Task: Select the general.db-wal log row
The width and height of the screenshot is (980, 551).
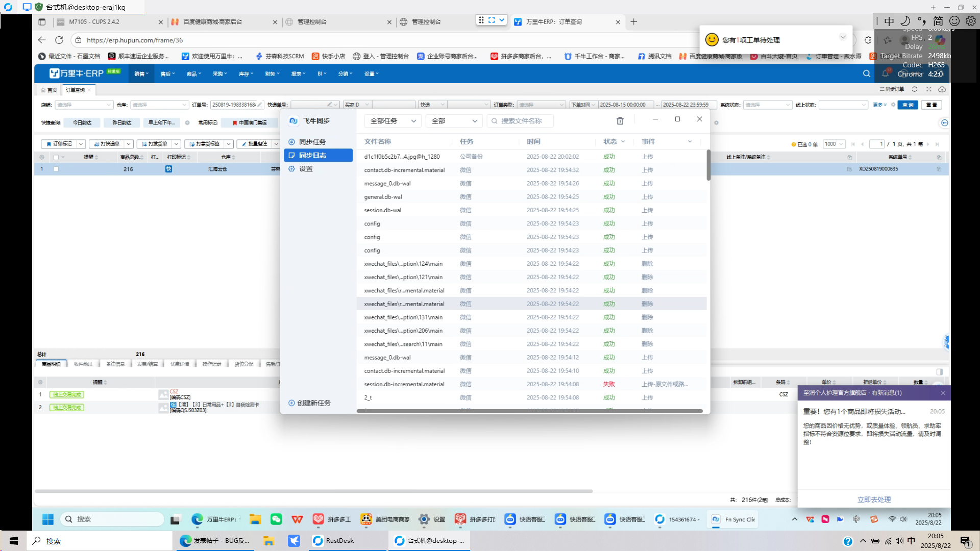Action: (531, 197)
